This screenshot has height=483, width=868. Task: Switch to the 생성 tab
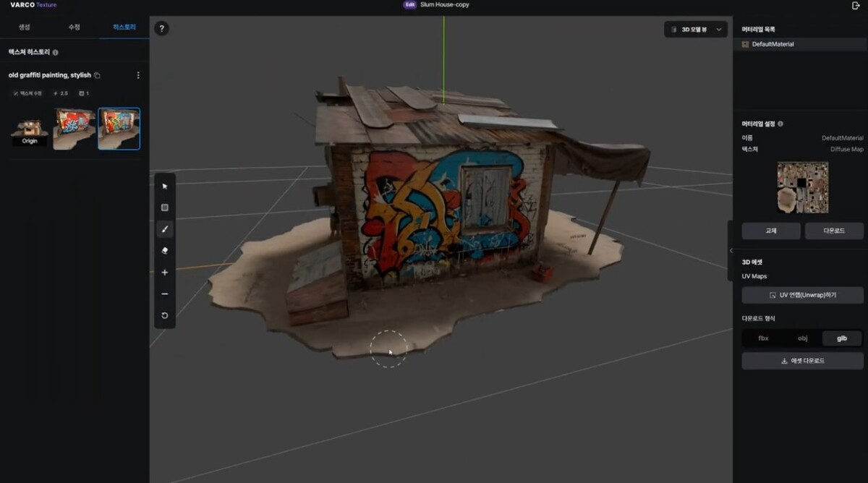25,27
